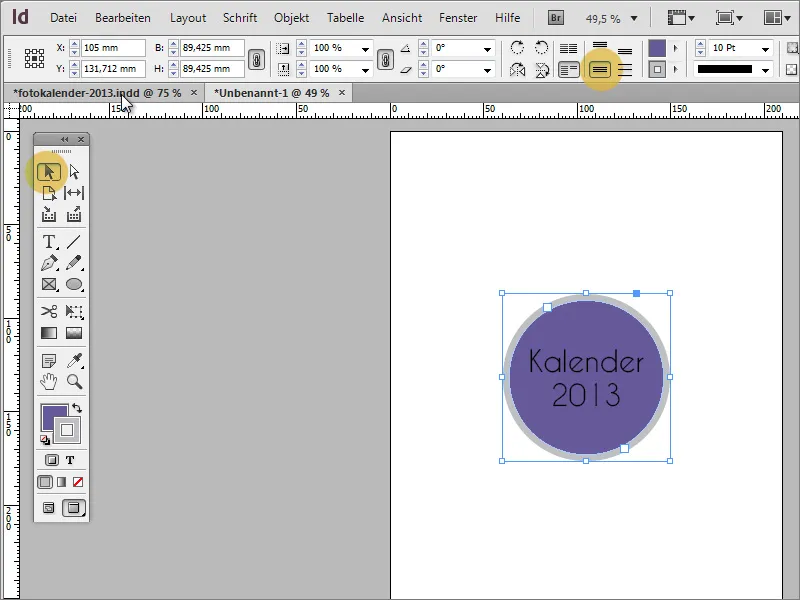800x600 pixels.
Task: Open the Layout menu
Action: [188, 18]
